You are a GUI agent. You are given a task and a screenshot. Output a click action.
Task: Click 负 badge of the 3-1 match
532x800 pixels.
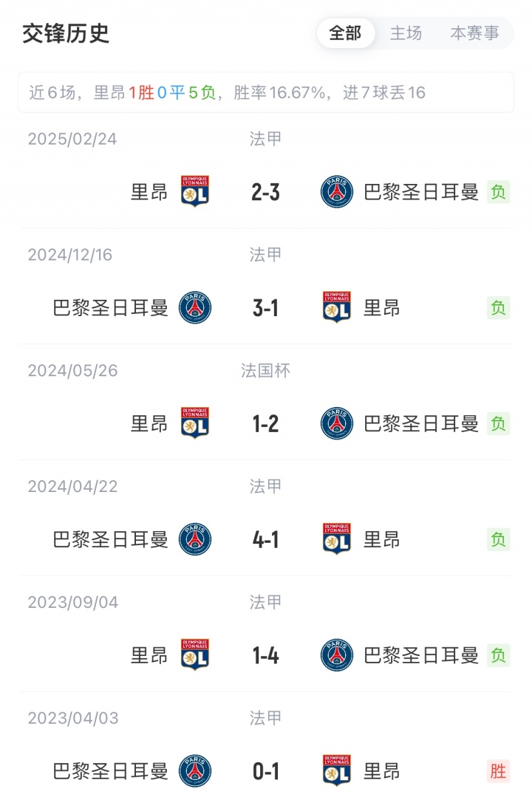499,307
